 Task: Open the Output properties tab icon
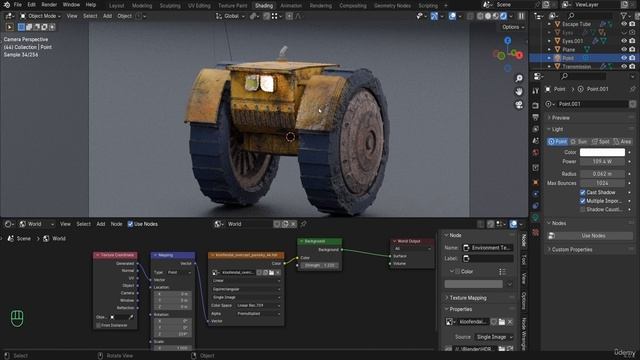[x=536, y=118]
